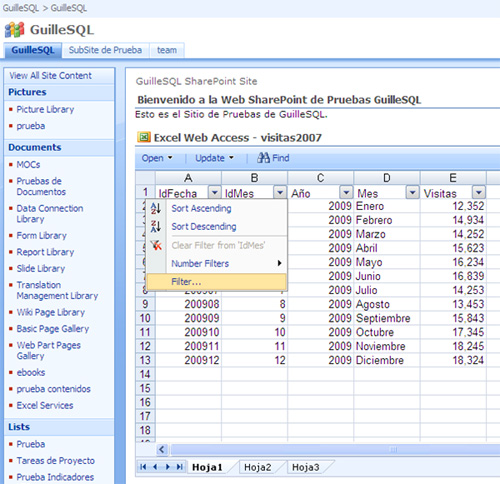Select the cell with value 200910
The image size is (500, 484).
[188, 332]
